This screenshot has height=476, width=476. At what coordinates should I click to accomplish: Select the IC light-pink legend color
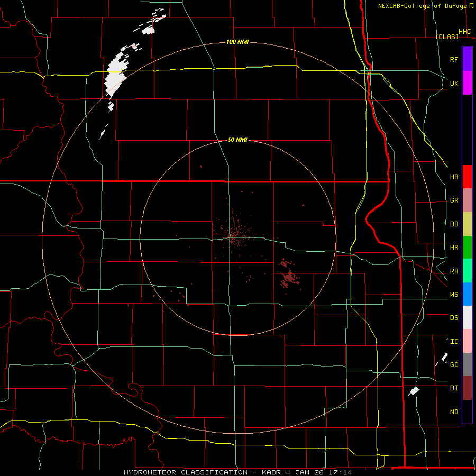coord(467,341)
